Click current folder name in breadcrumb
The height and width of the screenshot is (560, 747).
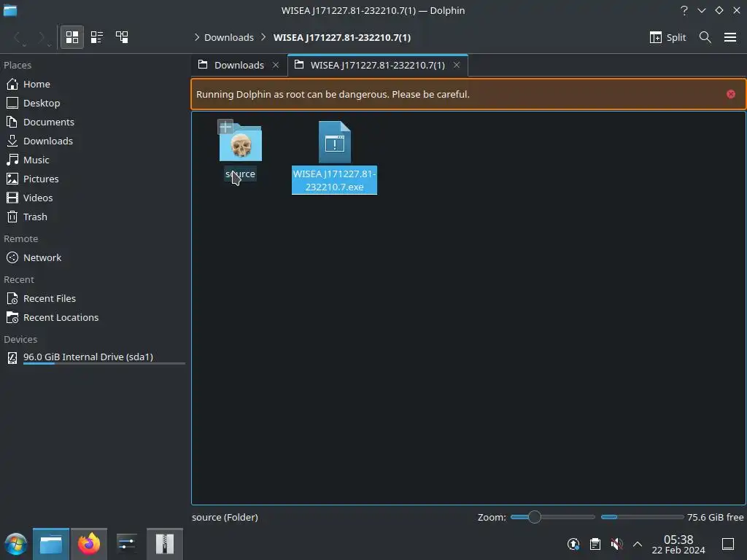(x=342, y=38)
